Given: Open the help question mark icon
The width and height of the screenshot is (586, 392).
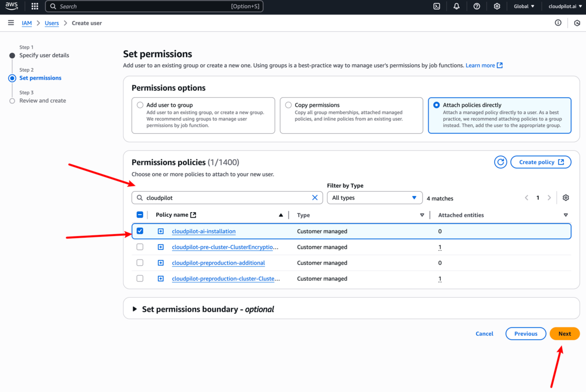Looking at the screenshot, I should point(477,6).
